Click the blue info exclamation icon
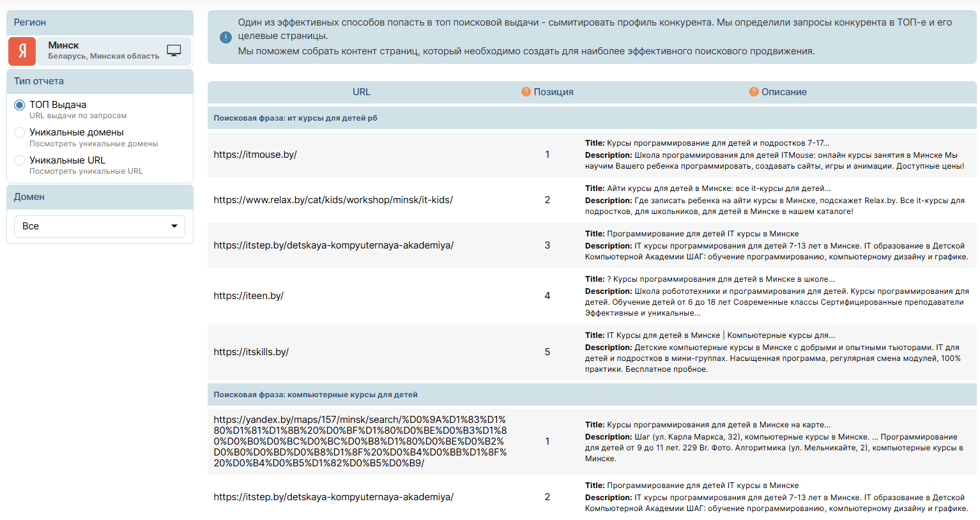The height and width of the screenshot is (520, 980). pos(226,37)
